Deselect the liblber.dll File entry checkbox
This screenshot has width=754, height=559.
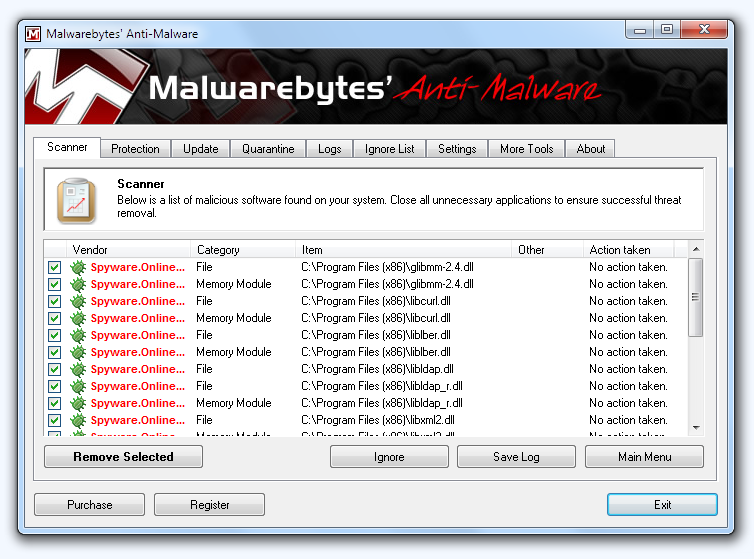coord(54,335)
